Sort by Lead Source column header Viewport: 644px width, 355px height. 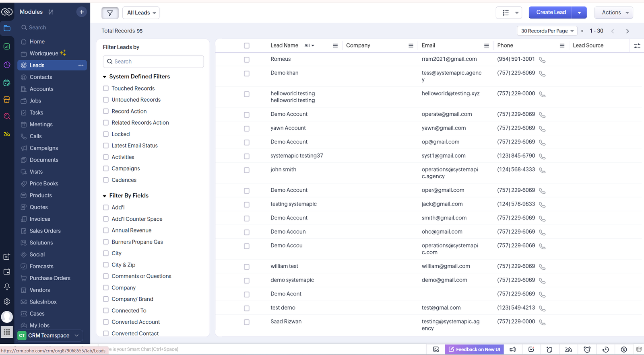588,45
